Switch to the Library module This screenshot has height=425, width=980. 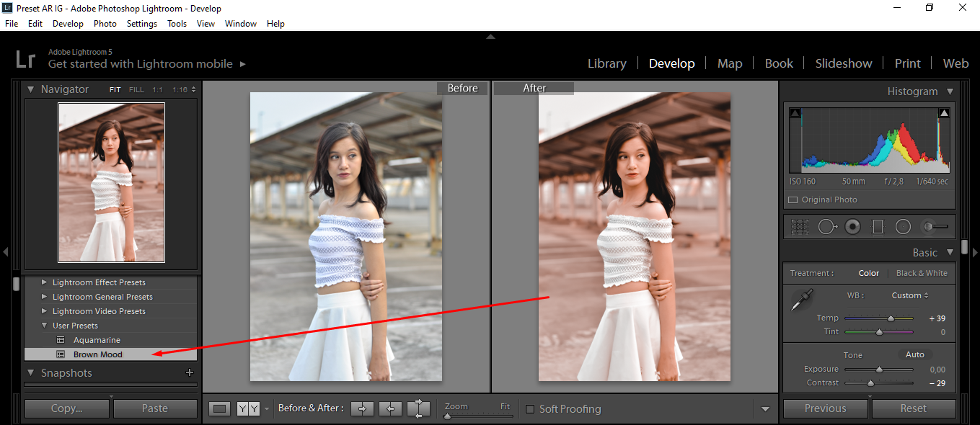tap(606, 63)
